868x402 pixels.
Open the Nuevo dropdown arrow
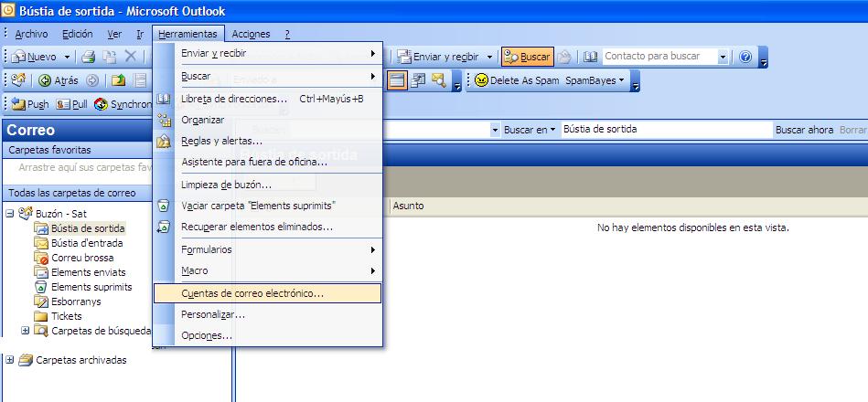(x=67, y=57)
